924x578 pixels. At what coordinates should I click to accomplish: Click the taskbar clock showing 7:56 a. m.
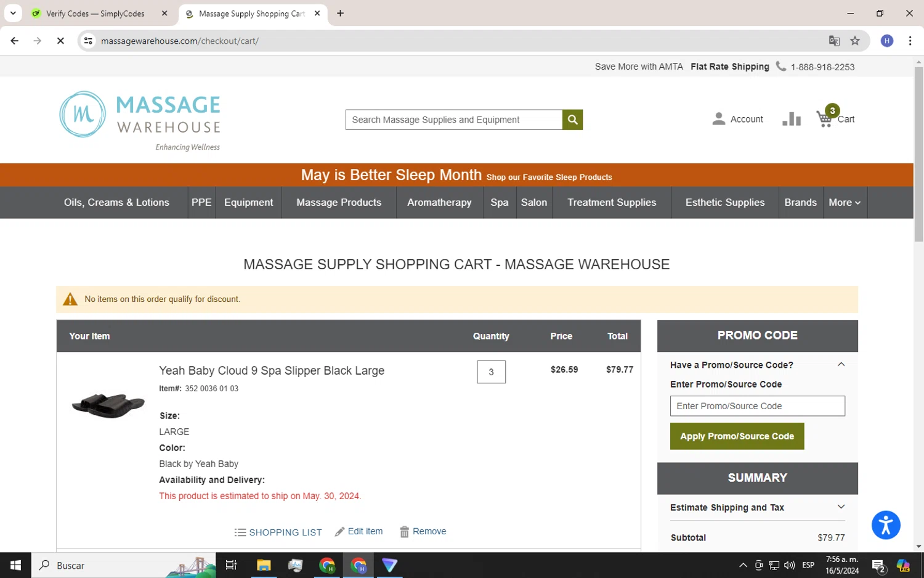[x=842, y=565]
